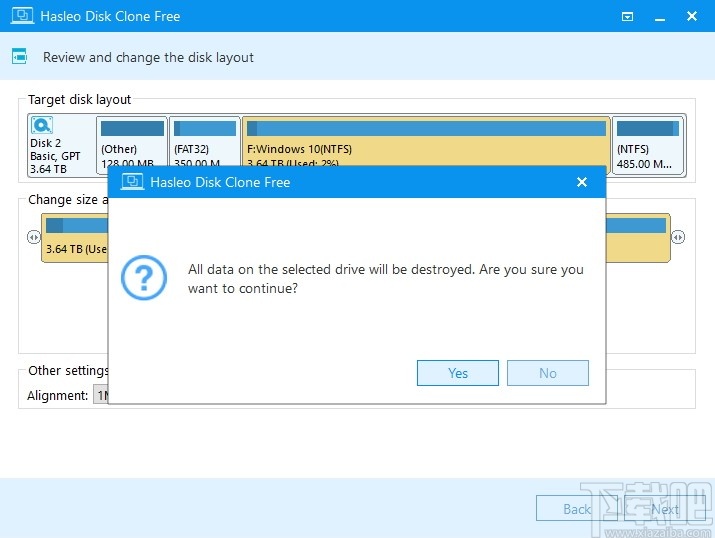Viewport: 715px width, 538px height.
Task: Select the (NTFS) 485.00 MB partition
Action: pyautogui.click(x=648, y=145)
